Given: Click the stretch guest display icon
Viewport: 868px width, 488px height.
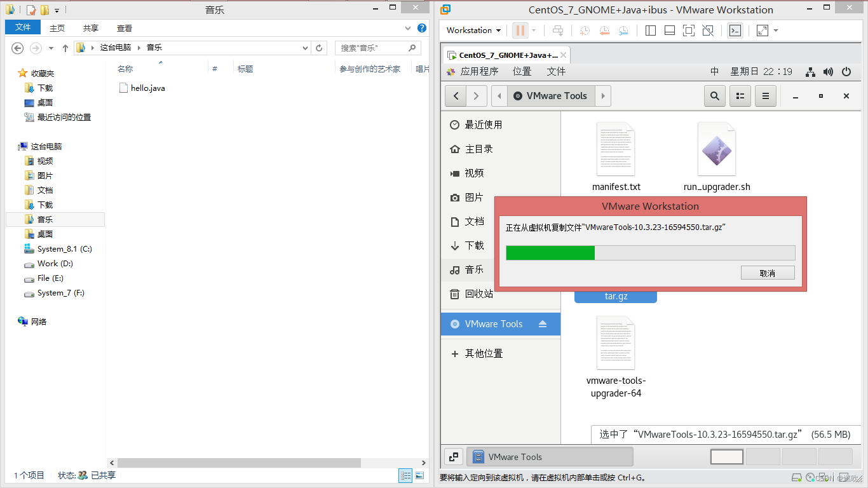Looking at the screenshot, I should point(762,30).
